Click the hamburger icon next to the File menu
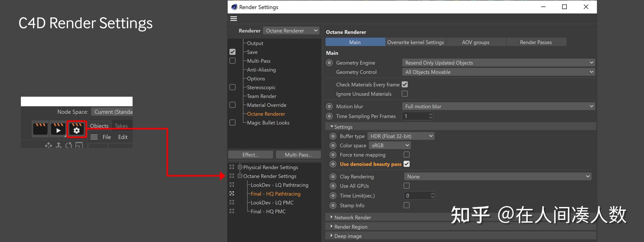 (94, 137)
